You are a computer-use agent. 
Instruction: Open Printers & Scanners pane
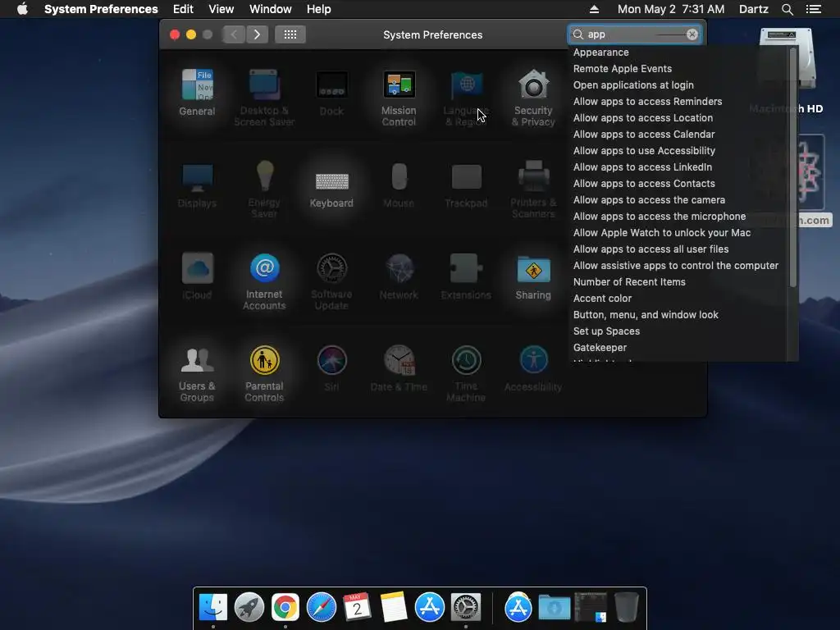533,189
